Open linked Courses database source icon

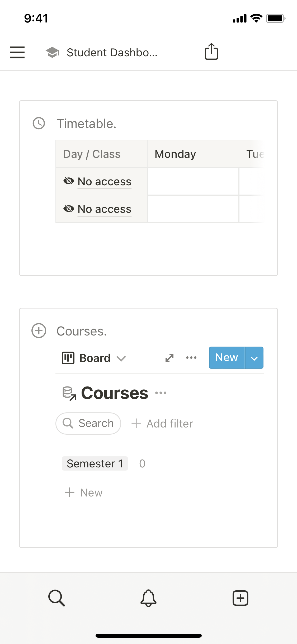[69, 393]
